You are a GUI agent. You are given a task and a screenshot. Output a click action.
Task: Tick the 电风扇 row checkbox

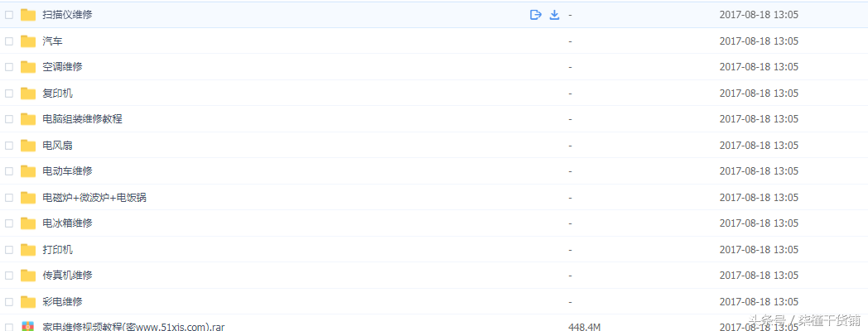click(x=9, y=146)
